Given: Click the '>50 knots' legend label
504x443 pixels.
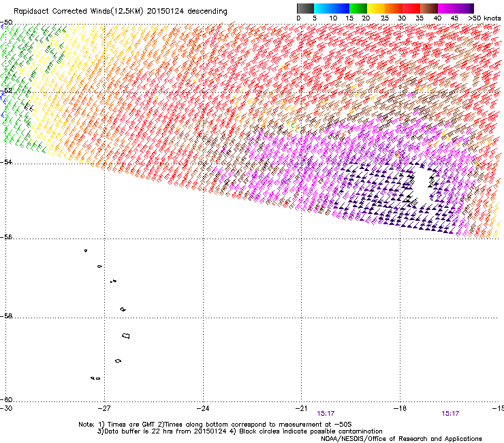Looking at the screenshot, I should (x=484, y=18).
